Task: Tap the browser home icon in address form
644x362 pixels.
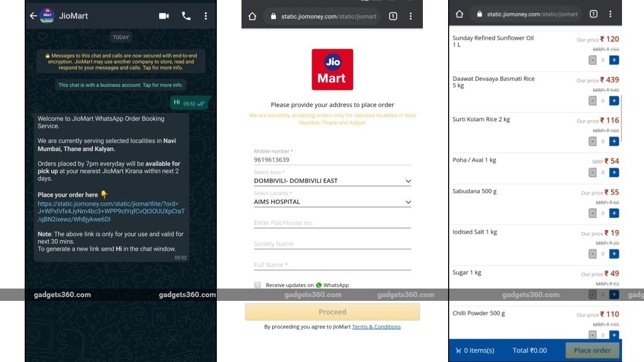Action: pyautogui.click(x=252, y=16)
